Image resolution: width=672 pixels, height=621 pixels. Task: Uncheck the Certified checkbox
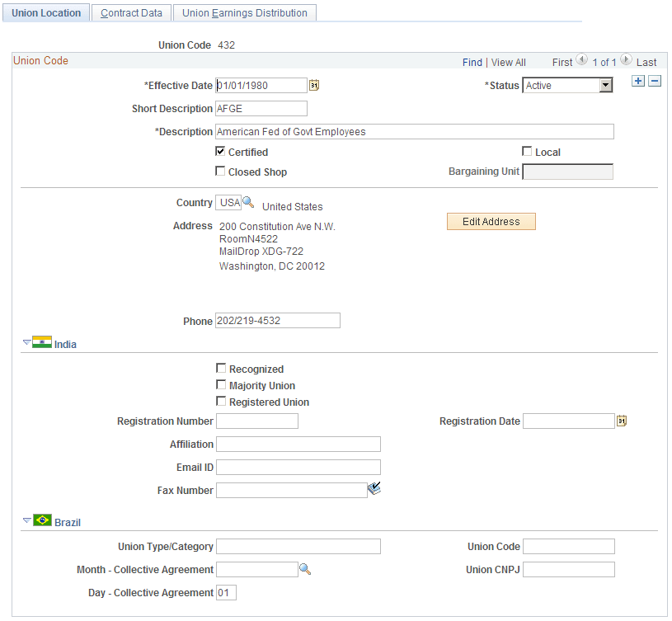(x=220, y=151)
